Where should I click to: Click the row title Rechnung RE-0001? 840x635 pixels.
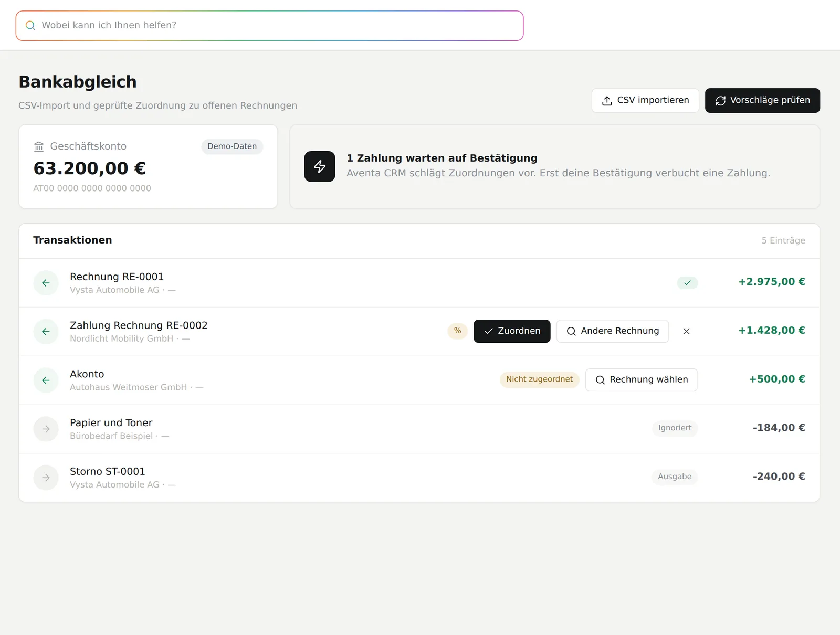coord(117,277)
